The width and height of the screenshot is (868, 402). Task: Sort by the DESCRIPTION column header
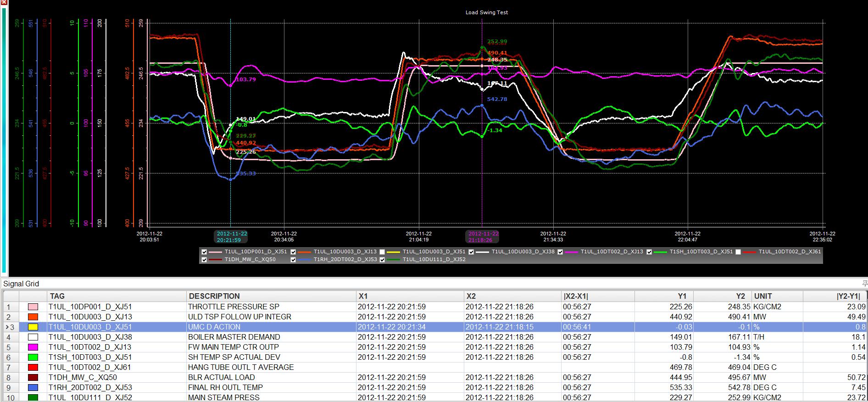(271, 296)
